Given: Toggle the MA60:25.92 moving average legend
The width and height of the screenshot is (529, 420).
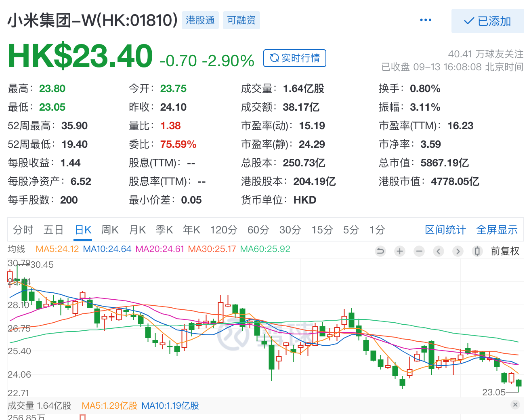Looking at the screenshot, I should (x=266, y=249).
